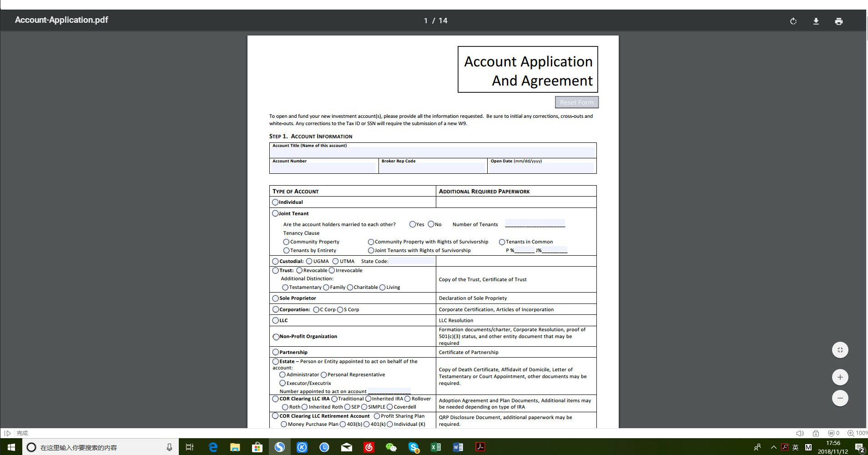Image resolution: width=868 pixels, height=455 pixels.
Task: Select Joint Tenants with Rights of Survivorship
Action: pyautogui.click(x=371, y=251)
